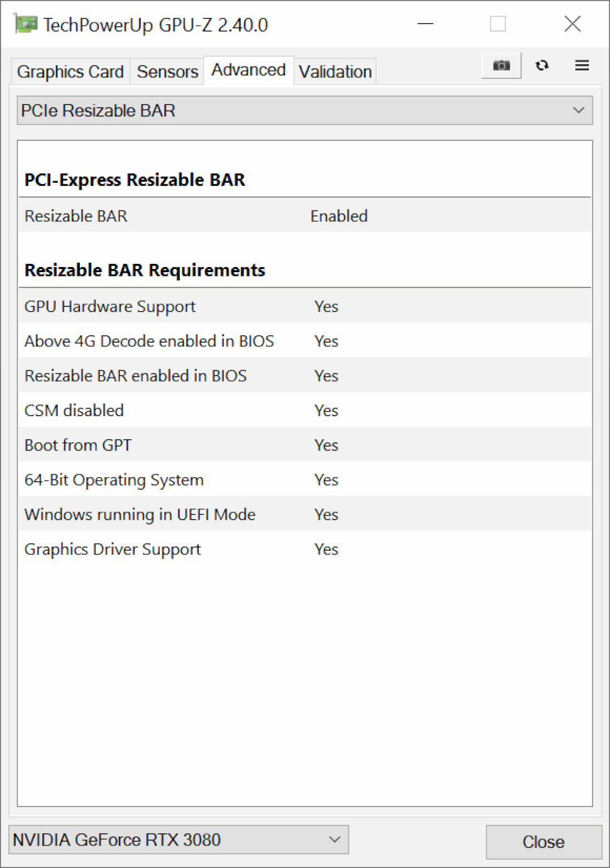Select the Advanced tab
The image size is (610, 868).
[x=248, y=70]
